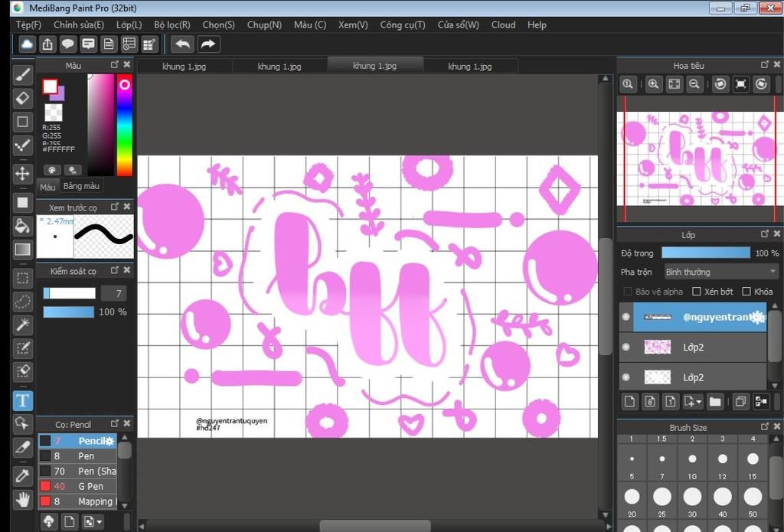Open the Help menu

(537, 25)
